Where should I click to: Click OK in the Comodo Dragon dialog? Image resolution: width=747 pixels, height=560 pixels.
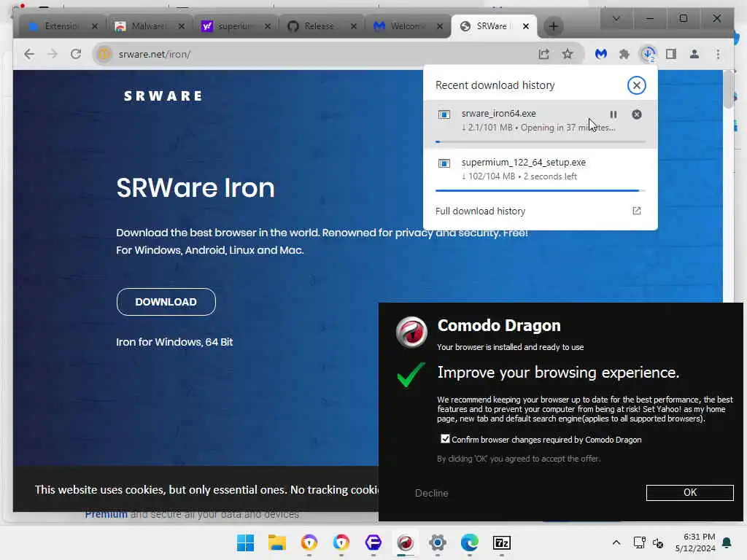coord(689,492)
